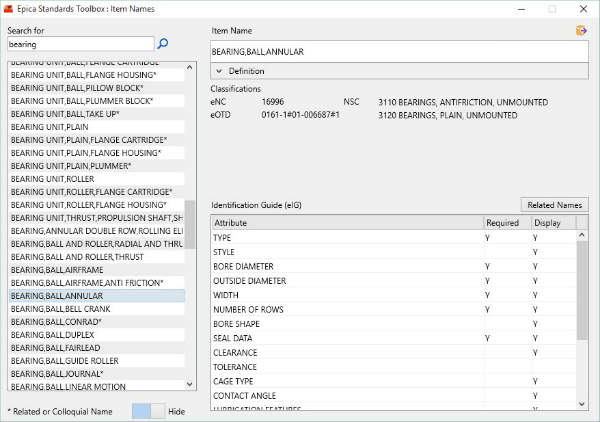
Task: Click the OUTSIDE DIAMETER attribute row
Action: click(x=393, y=281)
